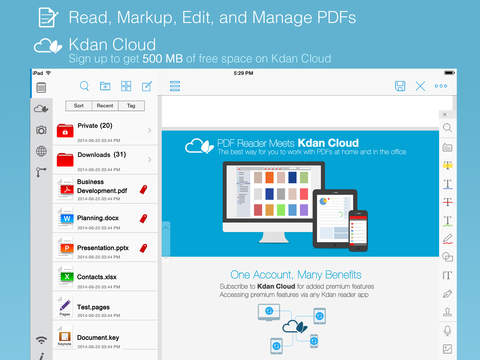Create a new folder with plus icon
Viewport: 480px width, 360px height.
105,86
